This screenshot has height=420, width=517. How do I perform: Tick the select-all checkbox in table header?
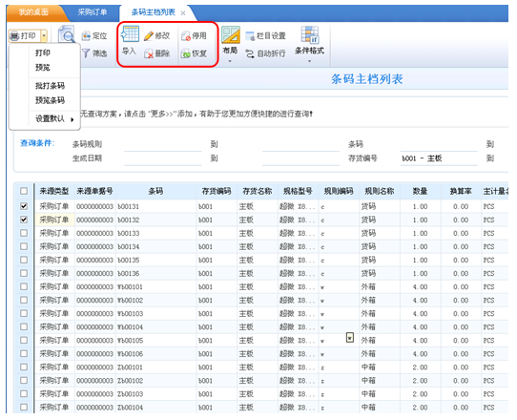(24, 191)
